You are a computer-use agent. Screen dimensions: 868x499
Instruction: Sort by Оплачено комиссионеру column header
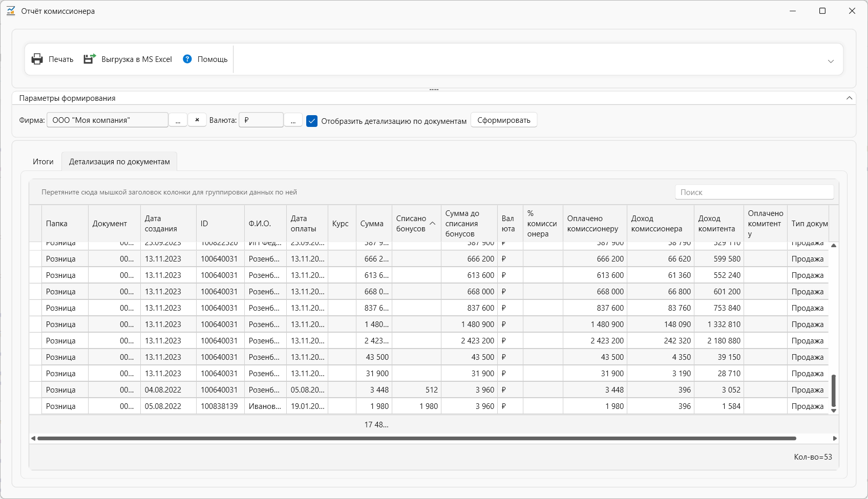coord(595,224)
